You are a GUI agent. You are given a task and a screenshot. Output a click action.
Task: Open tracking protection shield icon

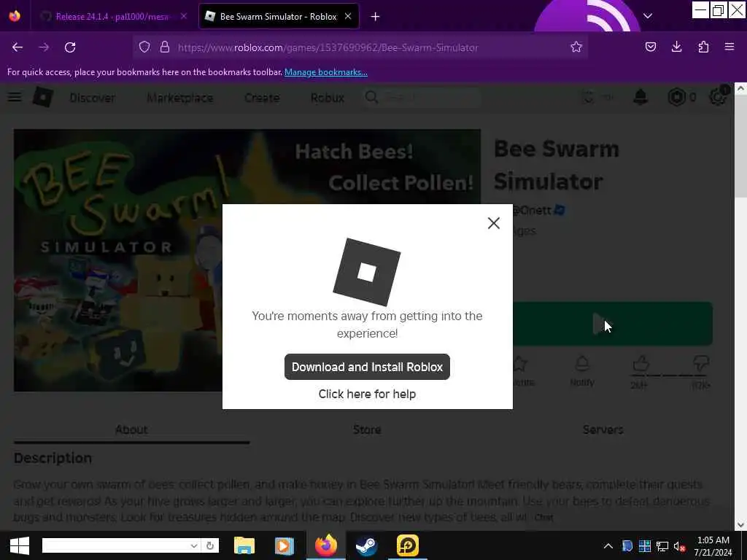pos(144,47)
